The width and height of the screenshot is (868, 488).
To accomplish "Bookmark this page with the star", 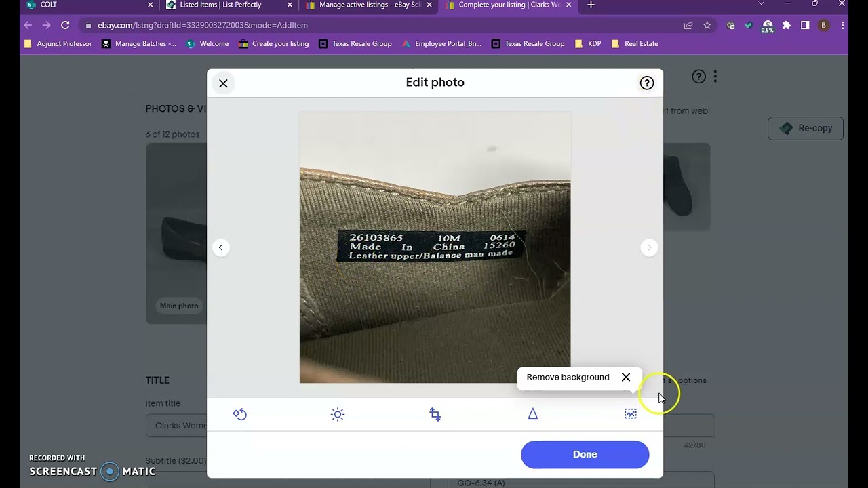I will [707, 25].
